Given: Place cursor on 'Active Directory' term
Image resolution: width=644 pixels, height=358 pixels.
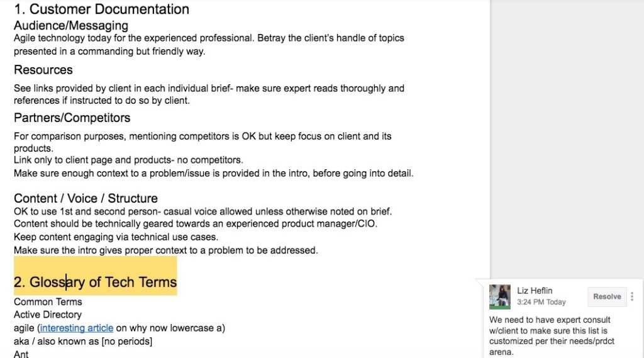Looking at the screenshot, I should click(48, 315).
